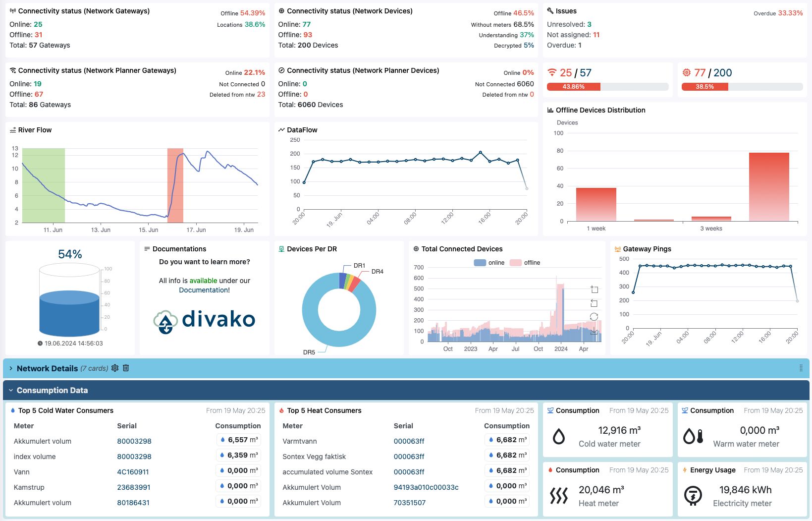Click Offline Devices Distribution bar chart icon
The image size is (812, 521).
click(550, 110)
